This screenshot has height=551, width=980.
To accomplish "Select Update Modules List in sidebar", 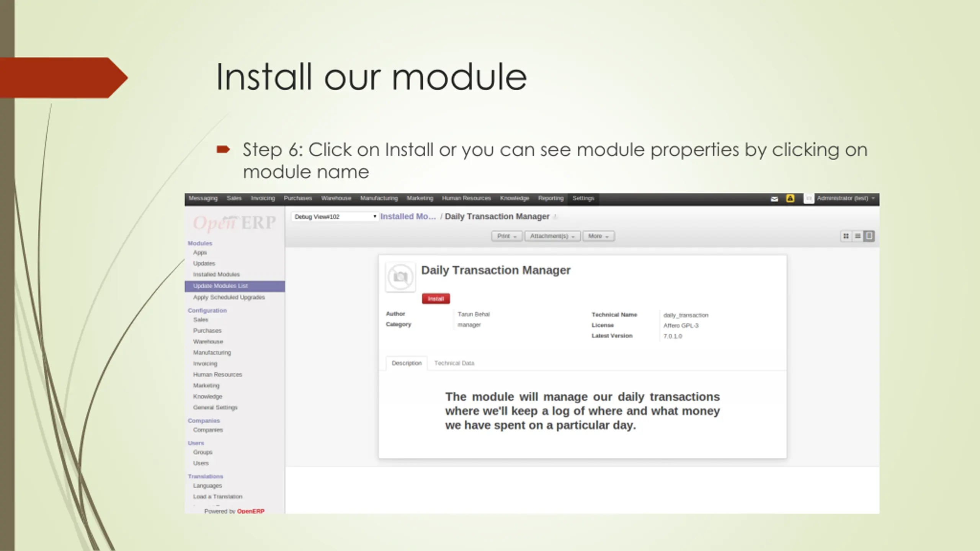I will 235,286.
